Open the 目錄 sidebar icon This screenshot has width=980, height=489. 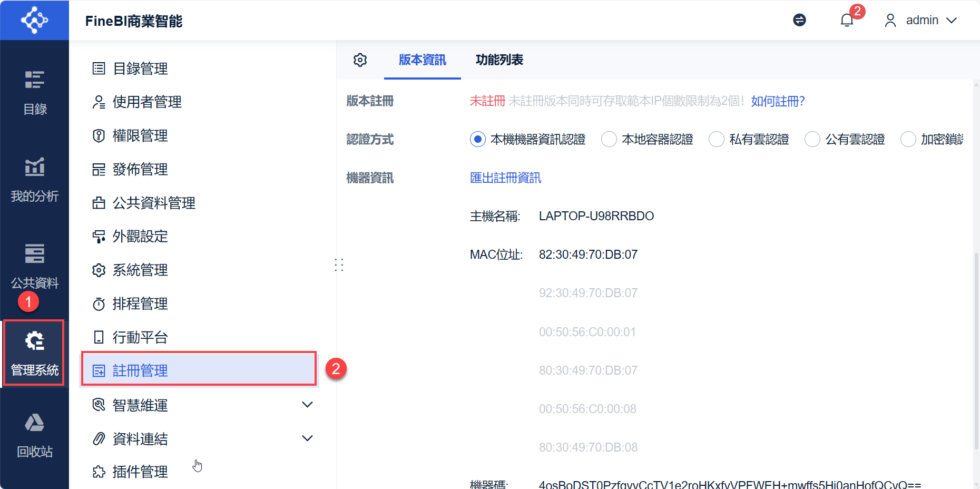tap(35, 80)
